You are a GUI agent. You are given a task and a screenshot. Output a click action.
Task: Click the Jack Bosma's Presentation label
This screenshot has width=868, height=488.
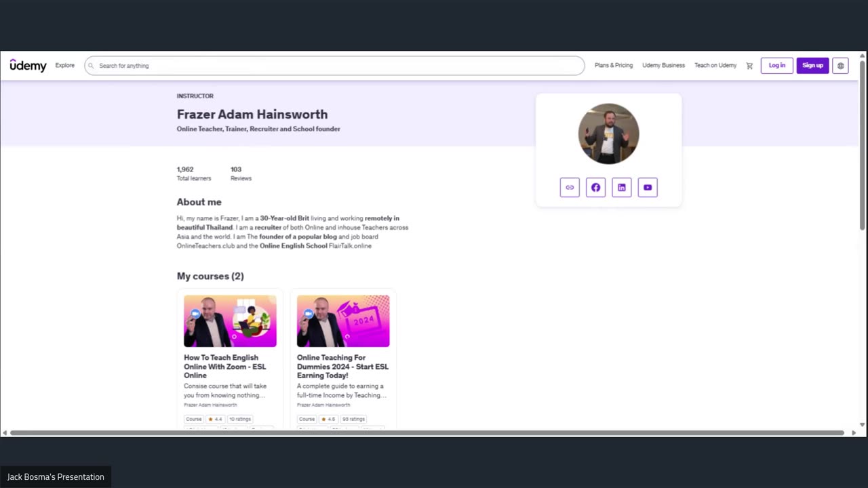point(56,477)
